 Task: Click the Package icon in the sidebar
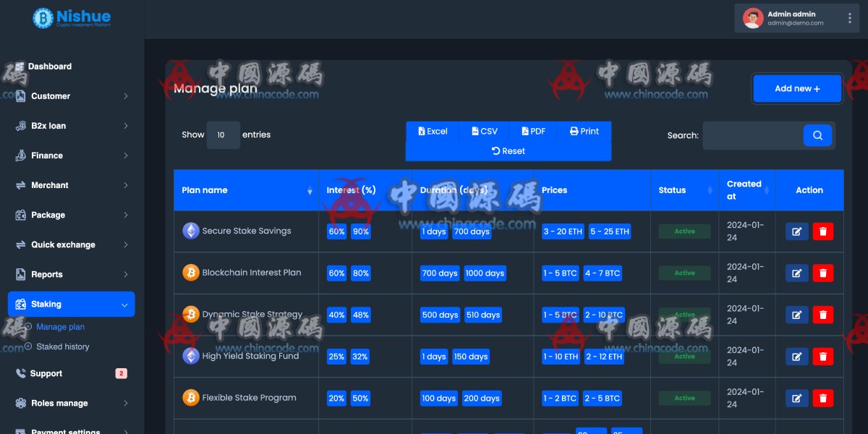[19, 215]
